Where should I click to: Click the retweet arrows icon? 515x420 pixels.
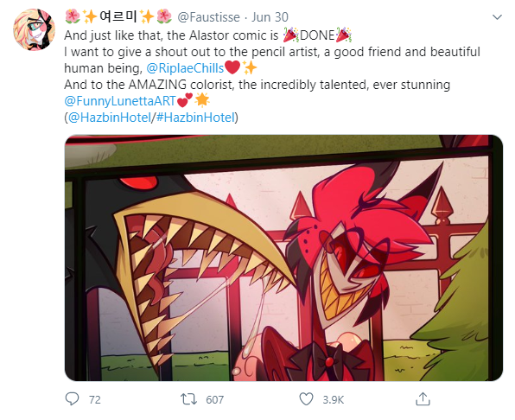coord(188,399)
